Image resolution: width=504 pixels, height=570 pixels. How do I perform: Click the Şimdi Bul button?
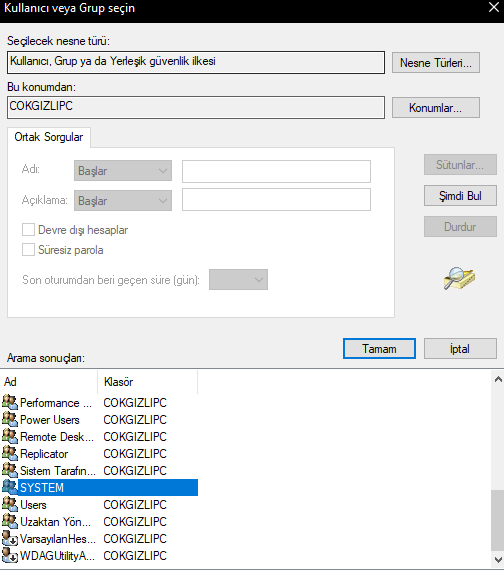pos(460,196)
